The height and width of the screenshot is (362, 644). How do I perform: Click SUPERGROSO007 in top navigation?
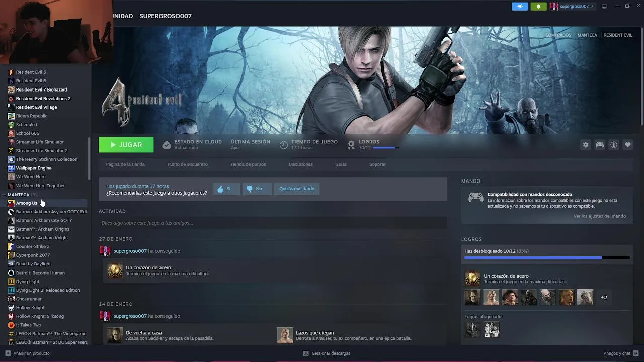(166, 16)
